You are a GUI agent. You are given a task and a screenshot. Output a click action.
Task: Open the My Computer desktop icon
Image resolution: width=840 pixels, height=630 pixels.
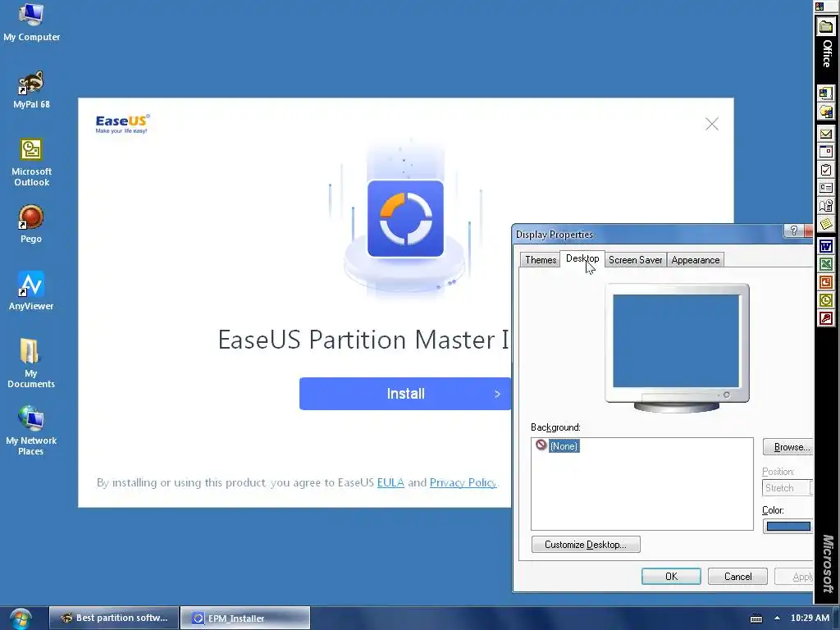pyautogui.click(x=31, y=21)
